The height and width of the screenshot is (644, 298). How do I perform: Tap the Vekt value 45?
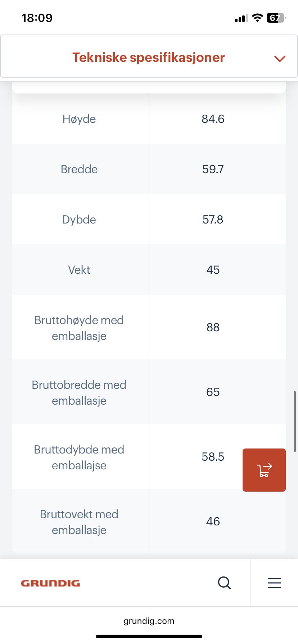(213, 270)
